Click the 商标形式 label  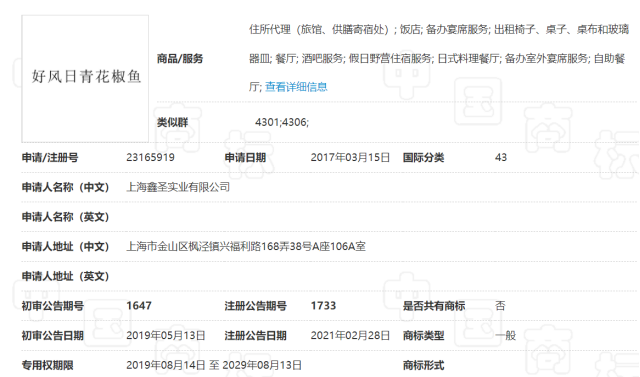tap(423, 365)
